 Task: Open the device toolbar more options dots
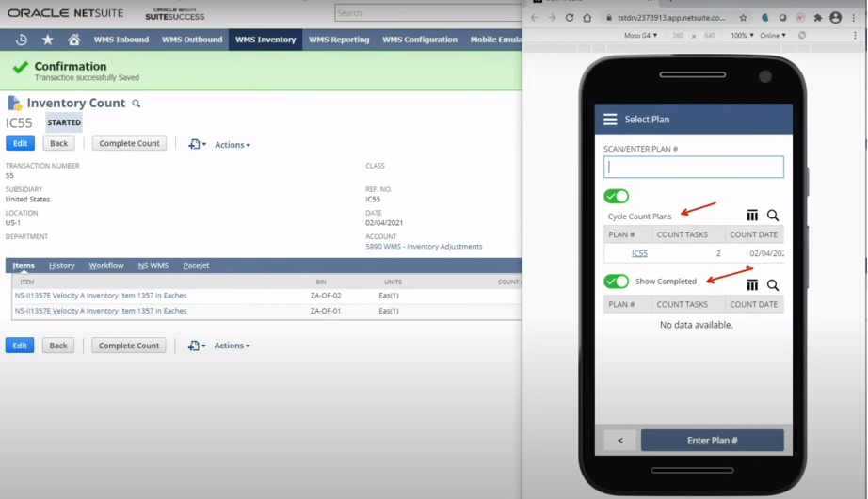point(855,36)
